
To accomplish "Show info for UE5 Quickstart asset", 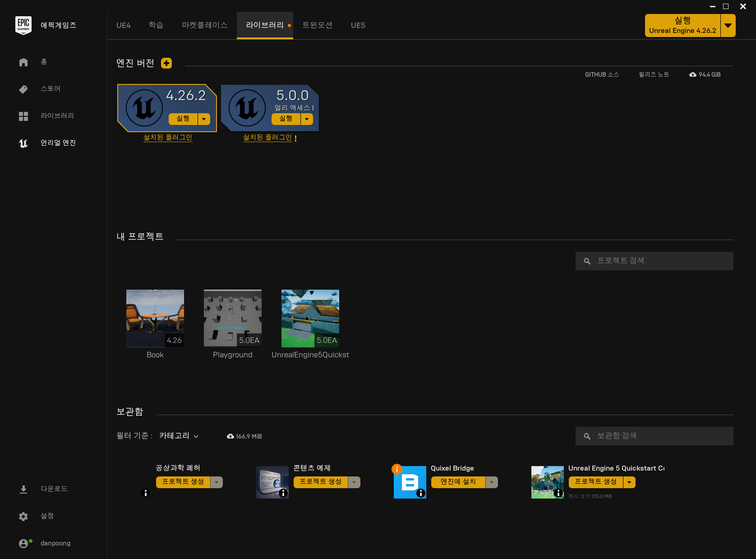I will pos(558,493).
